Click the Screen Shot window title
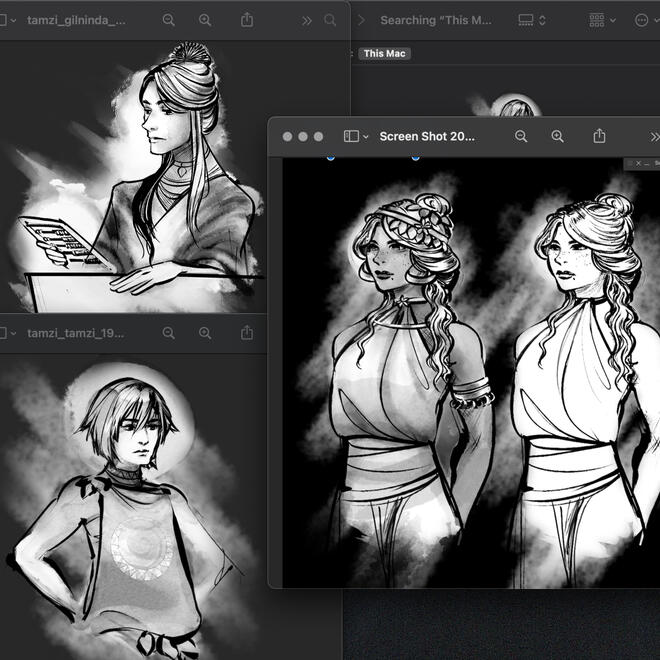Viewport: 660px width, 660px height. pyautogui.click(x=427, y=136)
